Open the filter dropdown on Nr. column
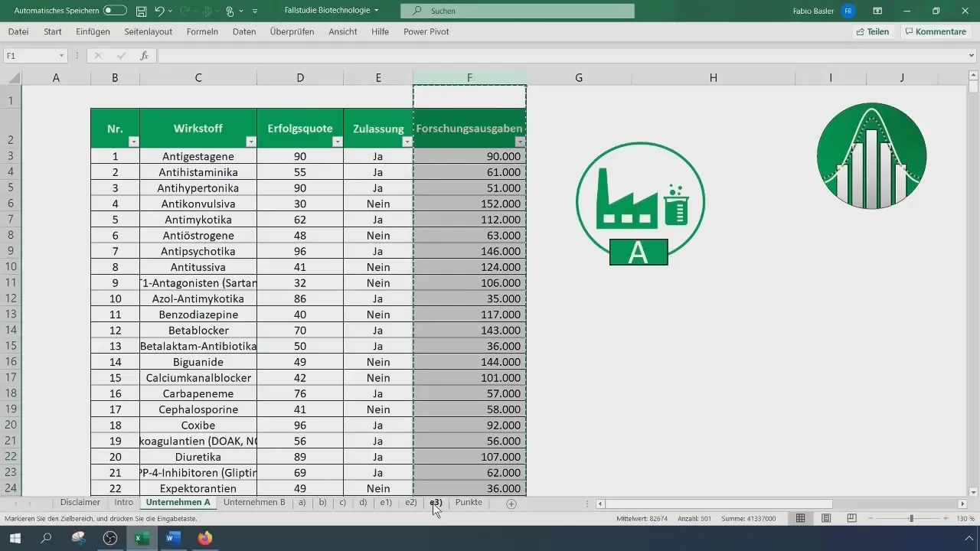The height and width of the screenshot is (551, 980). (x=133, y=142)
